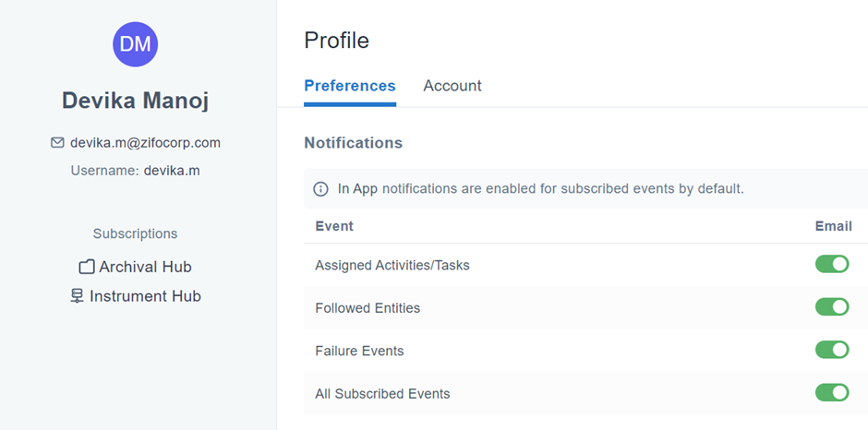Click the info icon in the notification banner

[320, 189]
